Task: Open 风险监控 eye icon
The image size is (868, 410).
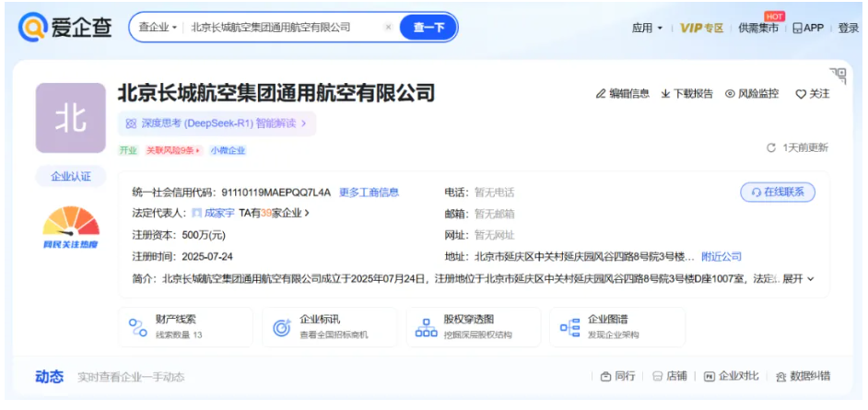Action: pyautogui.click(x=730, y=94)
